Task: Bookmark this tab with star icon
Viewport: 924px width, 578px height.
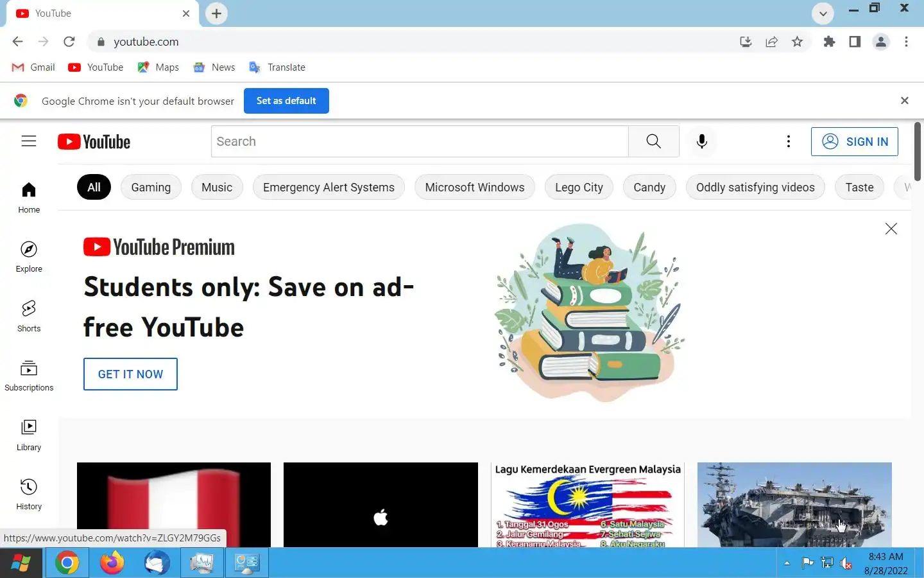Action: click(x=797, y=42)
